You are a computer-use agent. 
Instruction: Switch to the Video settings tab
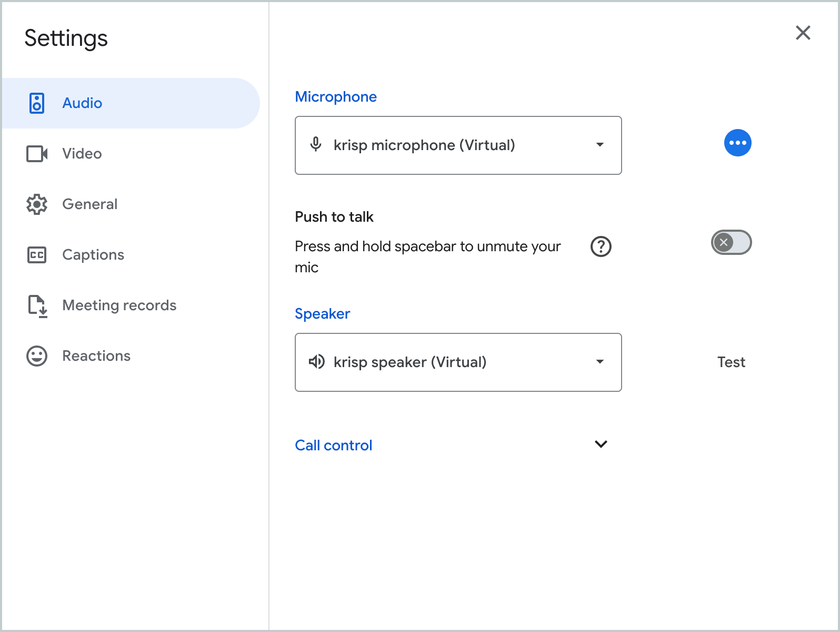[x=131, y=154]
